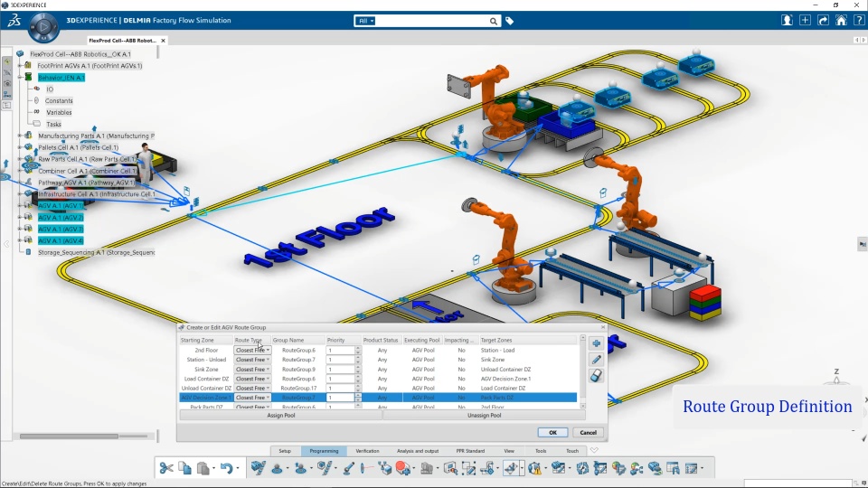Screen dimensions: 868x488
Task: Click the edit pencil icon in dialog
Action: tap(596, 360)
